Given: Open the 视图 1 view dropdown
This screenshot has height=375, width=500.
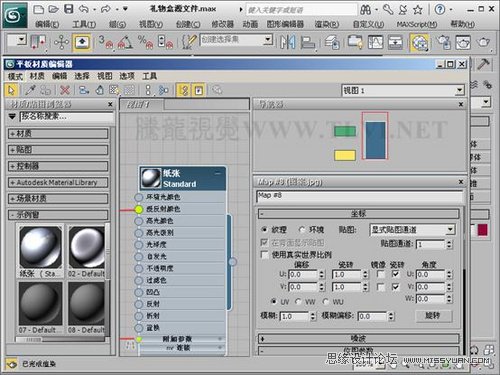Looking at the screenshot, I should [x=403, y=90].
